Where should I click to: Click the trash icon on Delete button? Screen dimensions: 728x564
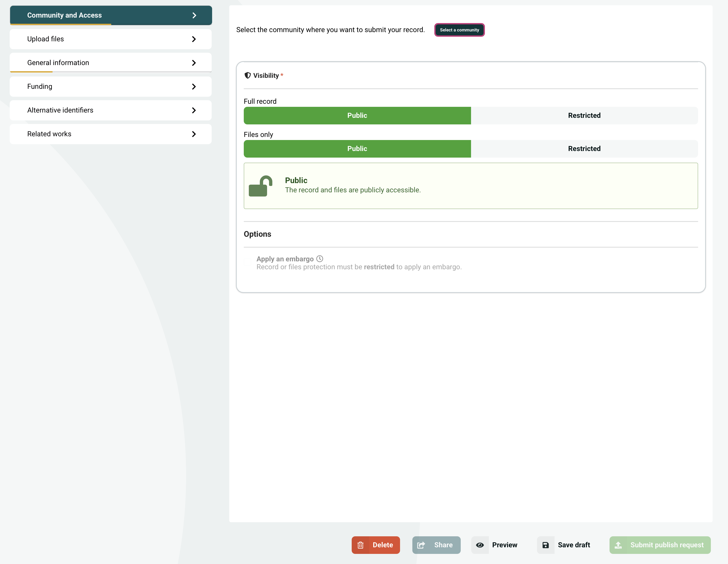(360, 545)
